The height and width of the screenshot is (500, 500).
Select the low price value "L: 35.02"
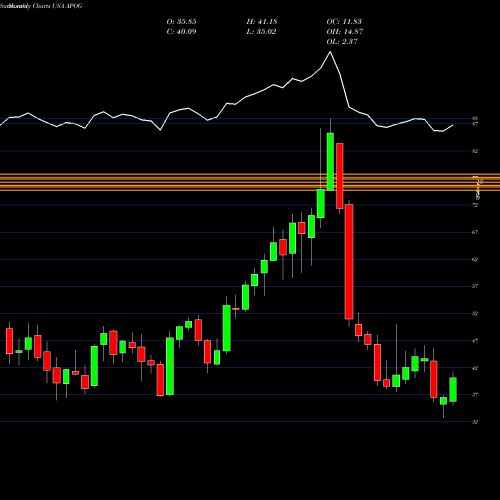(262, 32)
